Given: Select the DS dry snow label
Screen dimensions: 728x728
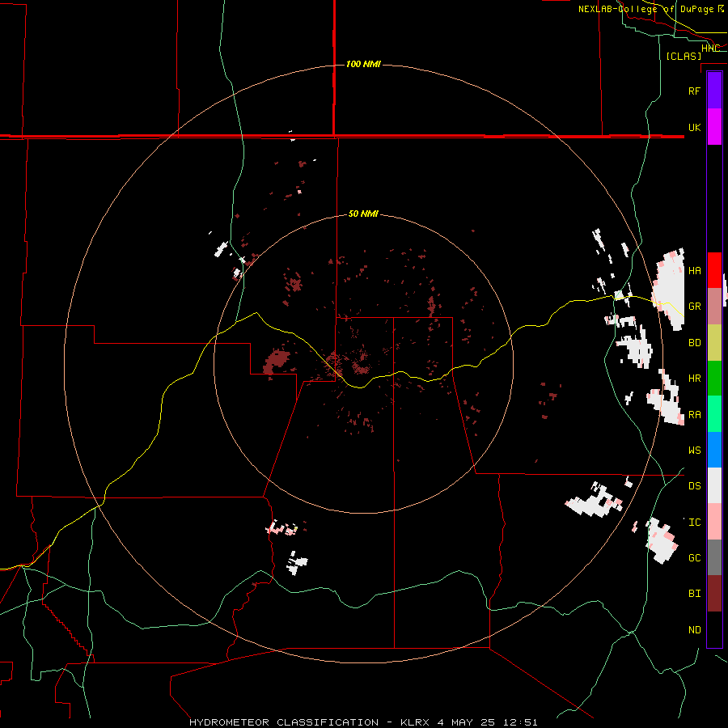Looking at the screenshot, I should [694, 486].
